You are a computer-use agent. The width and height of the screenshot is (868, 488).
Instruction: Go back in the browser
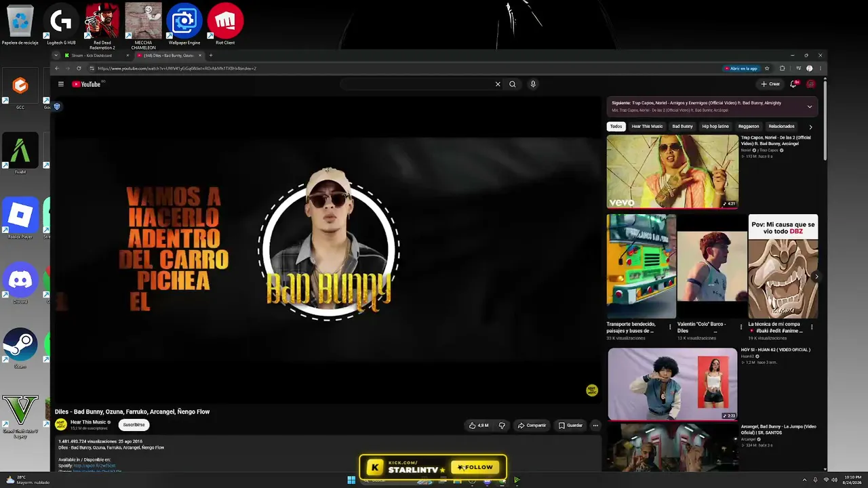pos(57,68)
